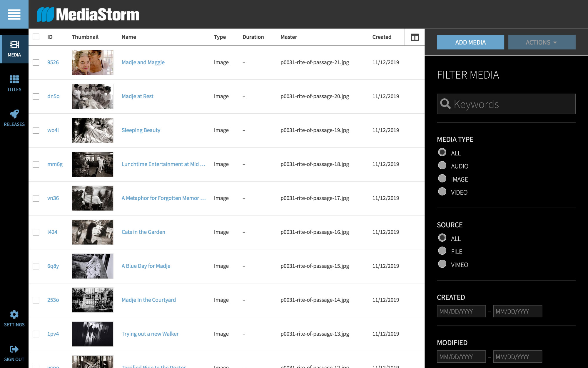This screenshot has height=368, width=588.
Task: Open the Sleeping Beauty media link
Action: [141, 130]
